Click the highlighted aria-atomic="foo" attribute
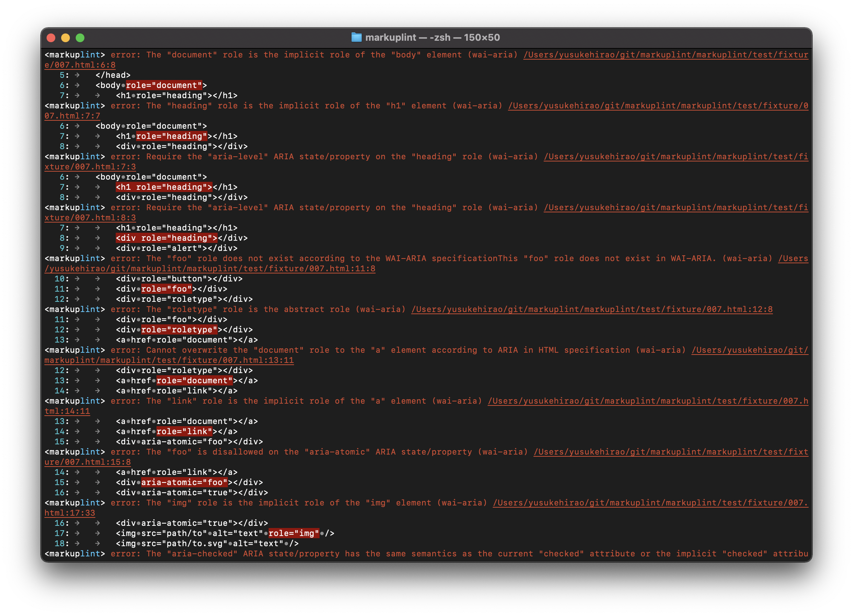 click(x=184, y=482)
